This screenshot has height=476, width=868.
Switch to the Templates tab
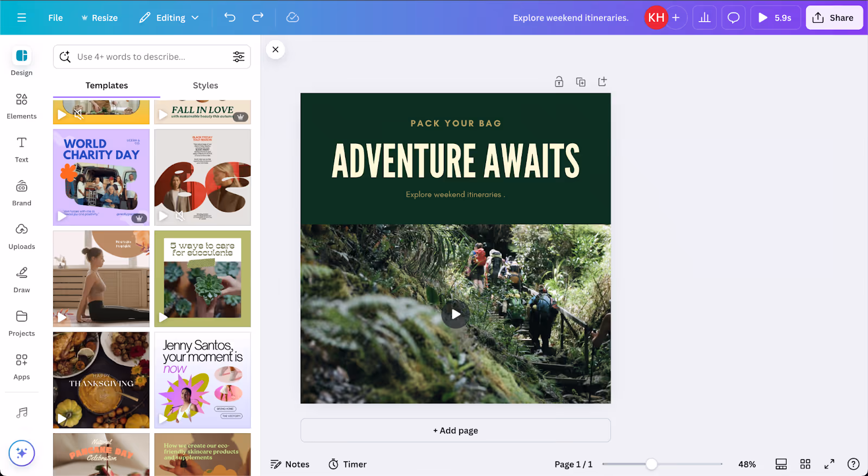click(x=107, y=85)
